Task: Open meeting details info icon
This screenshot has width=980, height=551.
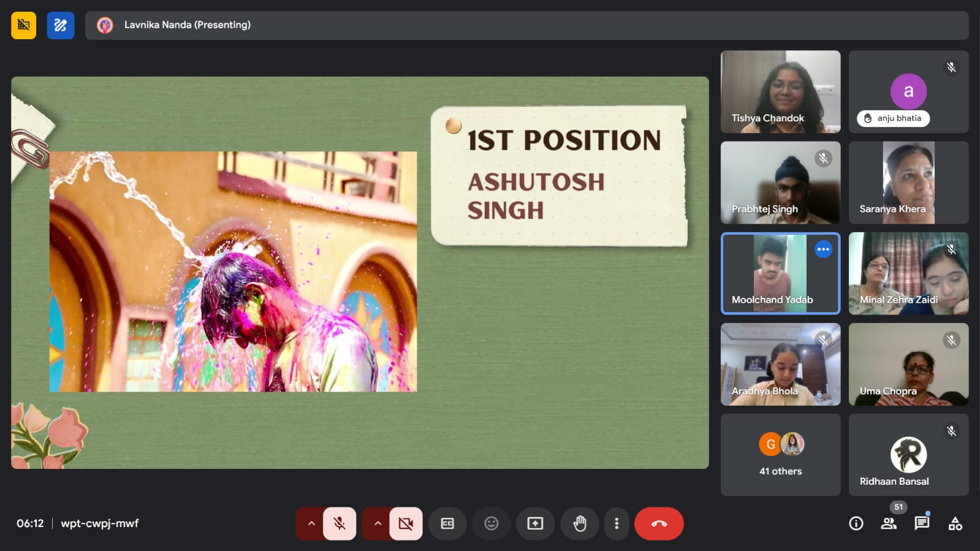Action: [x=856, y=523]
